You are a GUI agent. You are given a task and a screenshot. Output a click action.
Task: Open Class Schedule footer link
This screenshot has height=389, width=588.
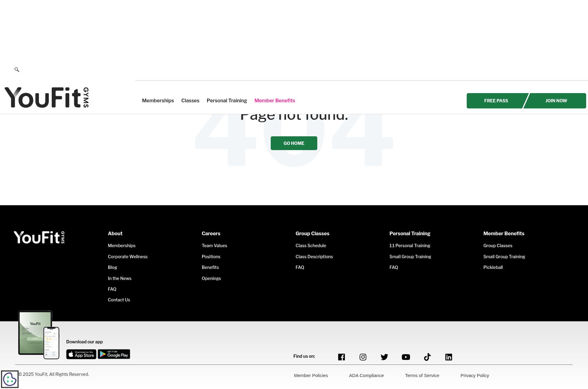(x=311, y=246)
